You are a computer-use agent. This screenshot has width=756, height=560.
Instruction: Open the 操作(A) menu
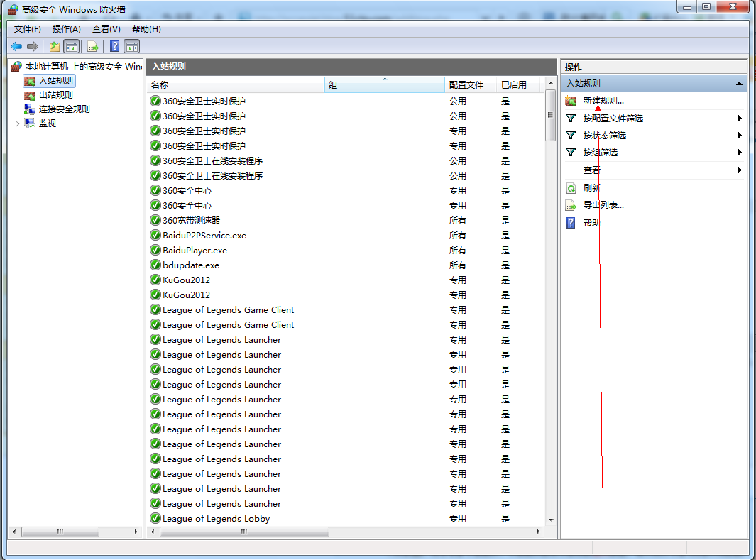(66, 29)
